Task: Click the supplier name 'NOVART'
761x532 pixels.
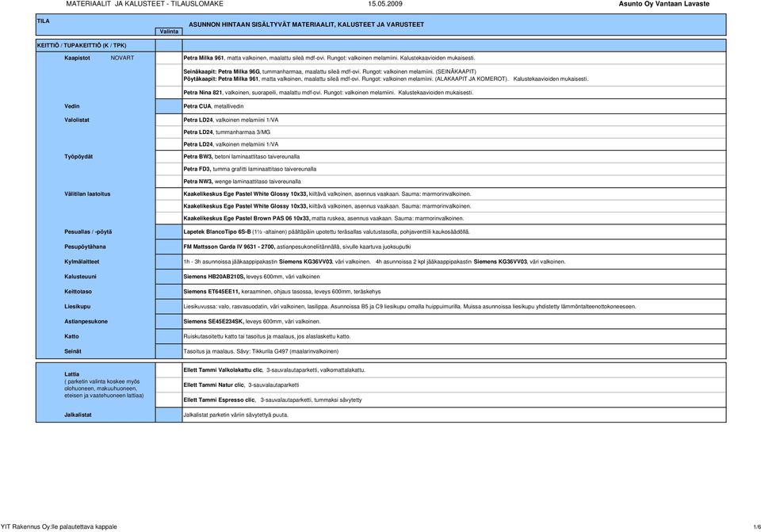Action: click(122, 58)
